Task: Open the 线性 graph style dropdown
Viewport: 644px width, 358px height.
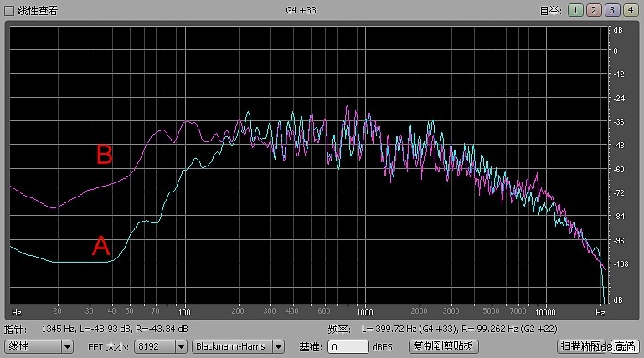Action: [x=39, y=346]
